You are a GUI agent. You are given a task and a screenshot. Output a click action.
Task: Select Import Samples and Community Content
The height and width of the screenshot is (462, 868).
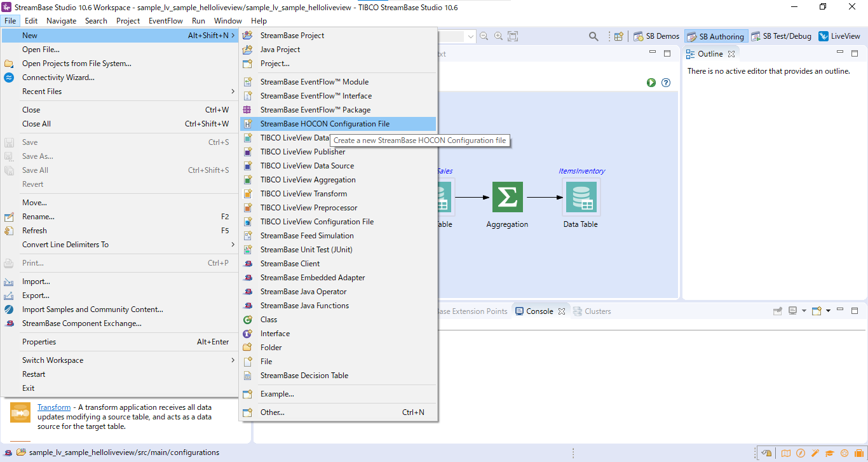coord(119,309)
